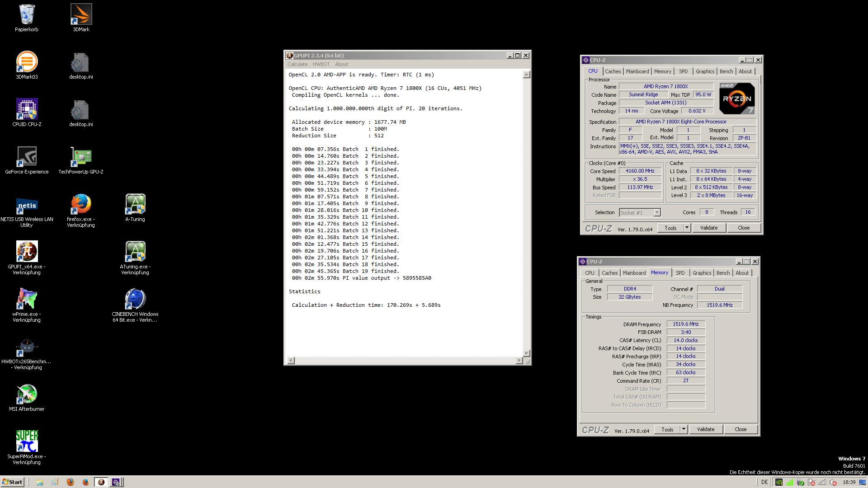Click Validate in upper CPU-Z window
The image size is (868, 488).
(709, 228)
